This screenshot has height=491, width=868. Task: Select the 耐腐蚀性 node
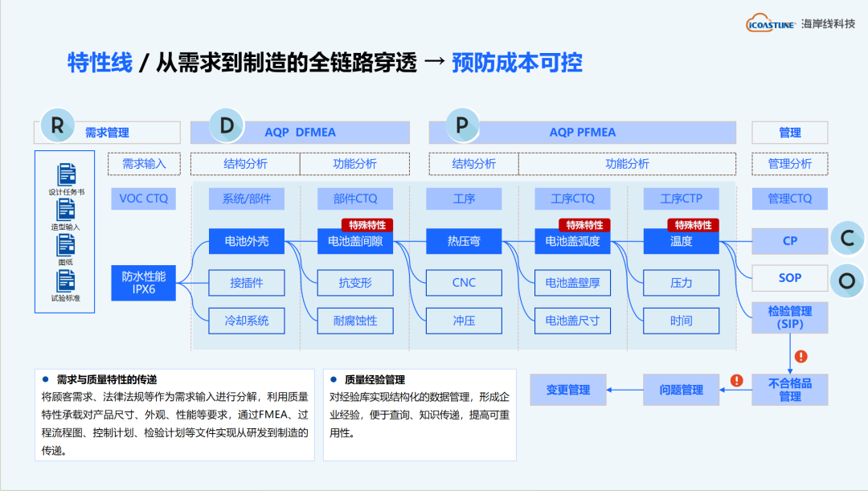tap(355, 321)
